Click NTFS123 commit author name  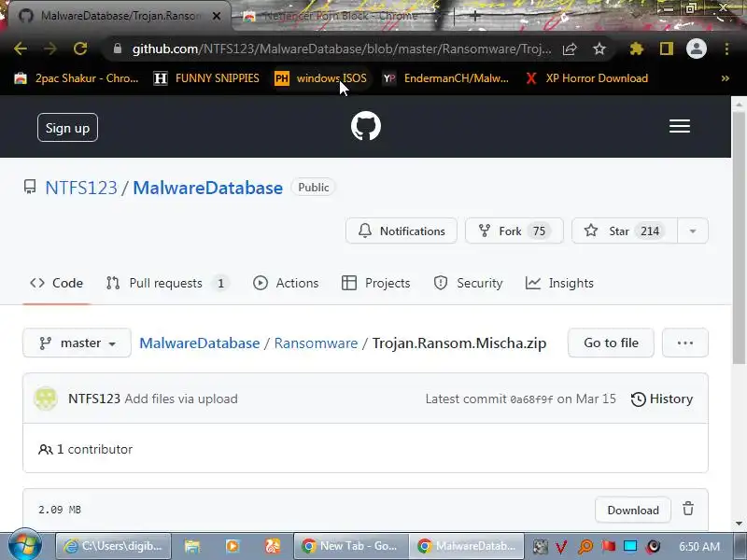click(94, 399)
